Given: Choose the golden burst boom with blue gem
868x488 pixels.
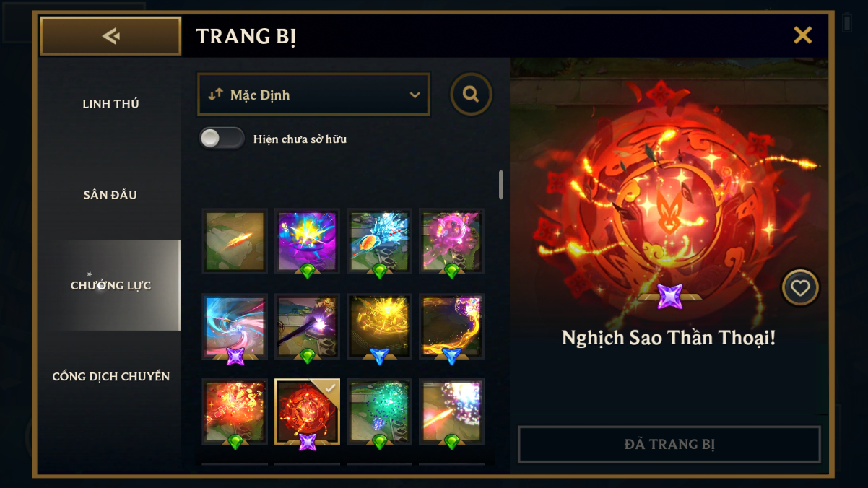Looking at the screenshot, I should click(380, 326).
